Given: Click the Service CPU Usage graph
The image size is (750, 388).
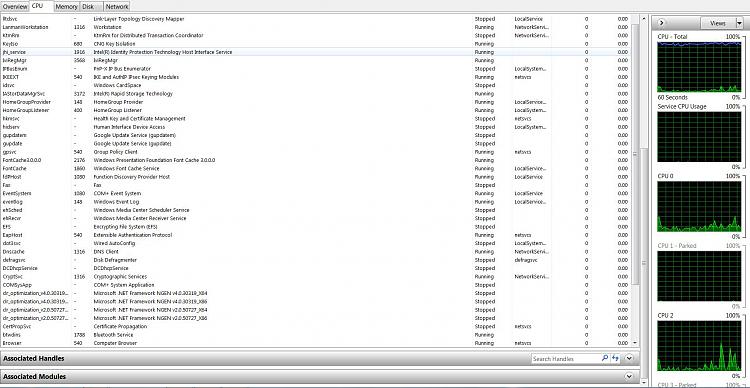Looking at the screenshot, I should pyautogui.click(x=699, y=137).
